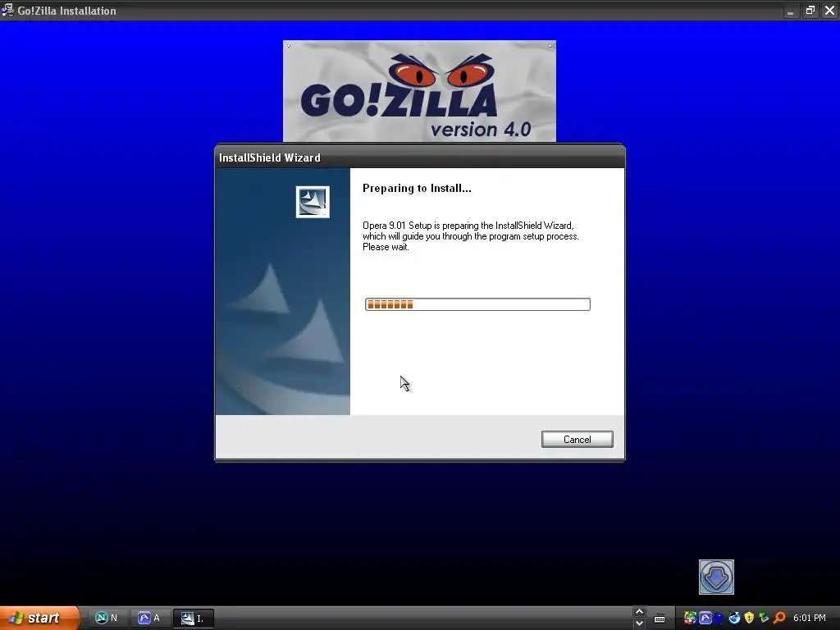Click the orange magnifier tray icon
This screenshot has width=840, height=630.
click(779, 619)
